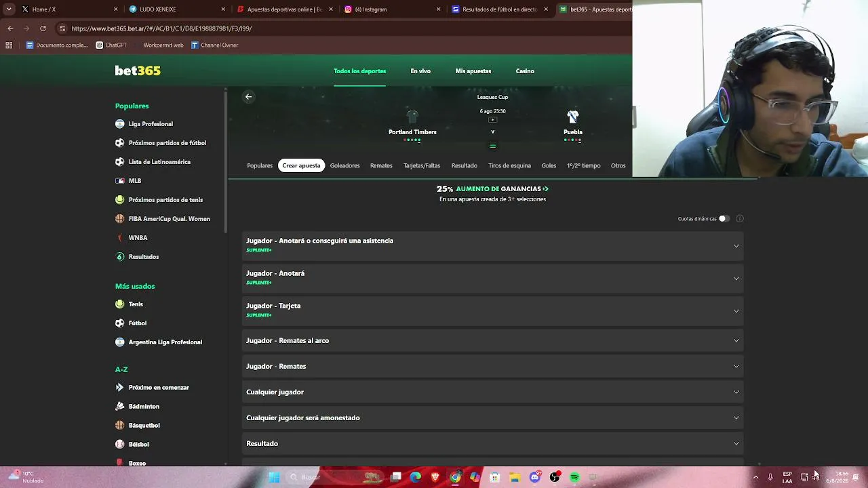The height and width of the screenshot is (488, 868).
Task: Open Spotify from the taskbar
Action: tap(574, 477)
